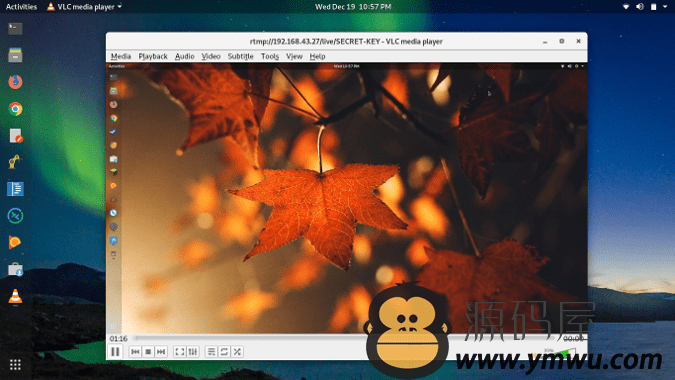Viewport: 675px width, 380px height.
Task: Expand the system status menu arrow
Action: click(x=665, y=6)
